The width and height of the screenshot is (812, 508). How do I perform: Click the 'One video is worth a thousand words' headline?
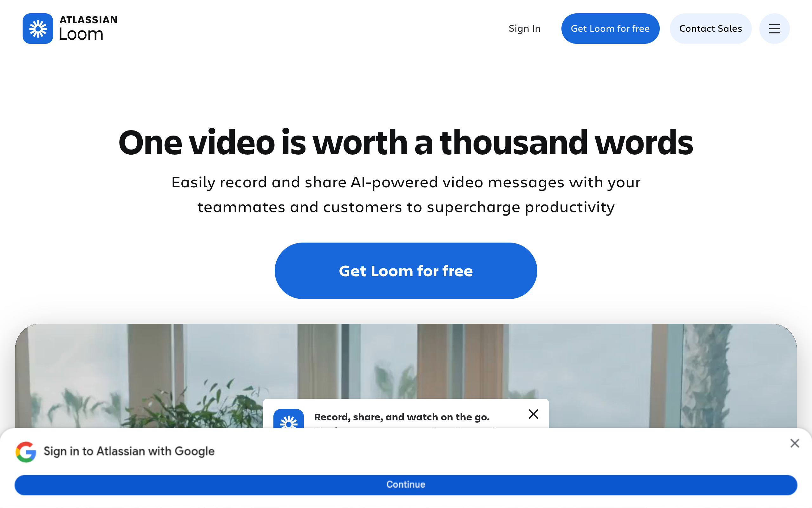(x=406, y=143)
